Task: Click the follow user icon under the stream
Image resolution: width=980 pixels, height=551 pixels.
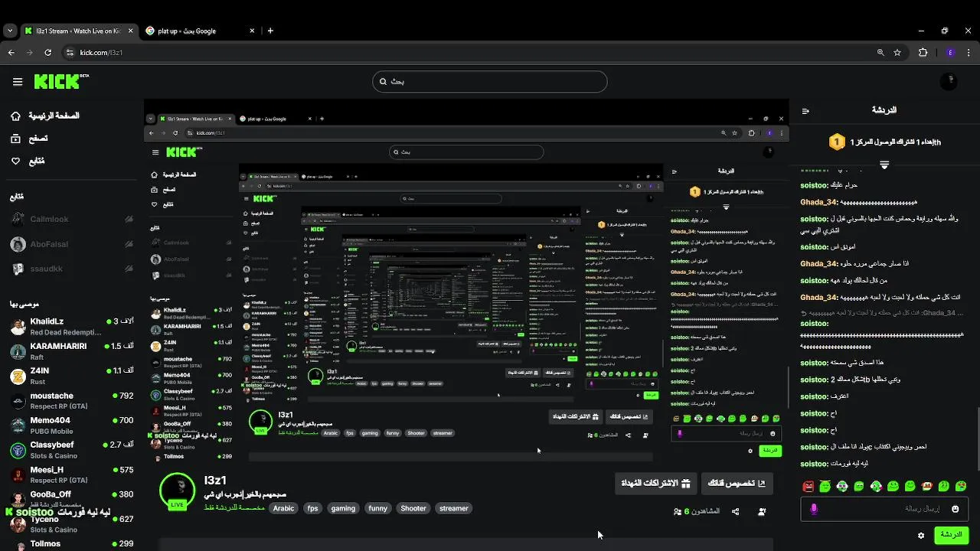Action: point(762,511)
